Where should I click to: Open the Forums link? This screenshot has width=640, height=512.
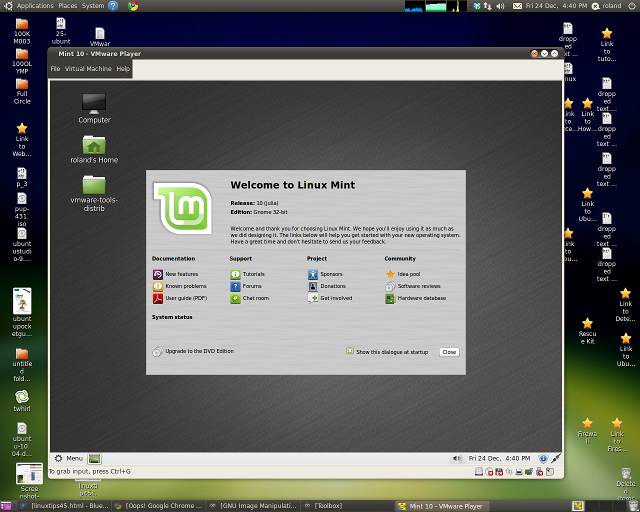tap(252, 286)
